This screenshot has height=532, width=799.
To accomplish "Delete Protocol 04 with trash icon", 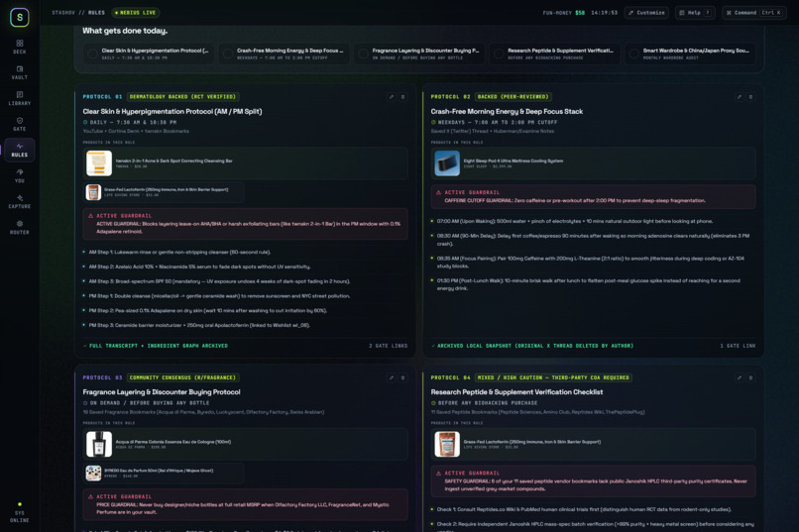I will click(x=750, y=377).
